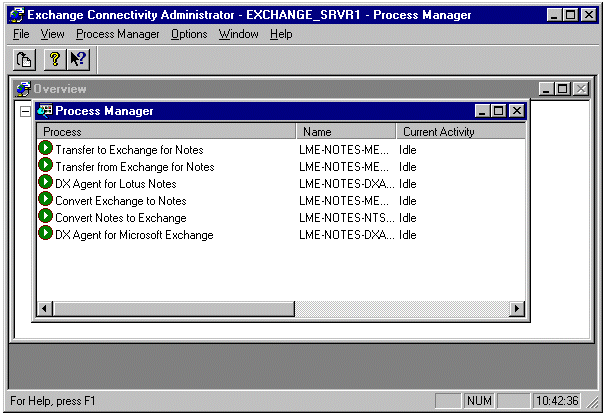Open the File menu

(21, 34)
